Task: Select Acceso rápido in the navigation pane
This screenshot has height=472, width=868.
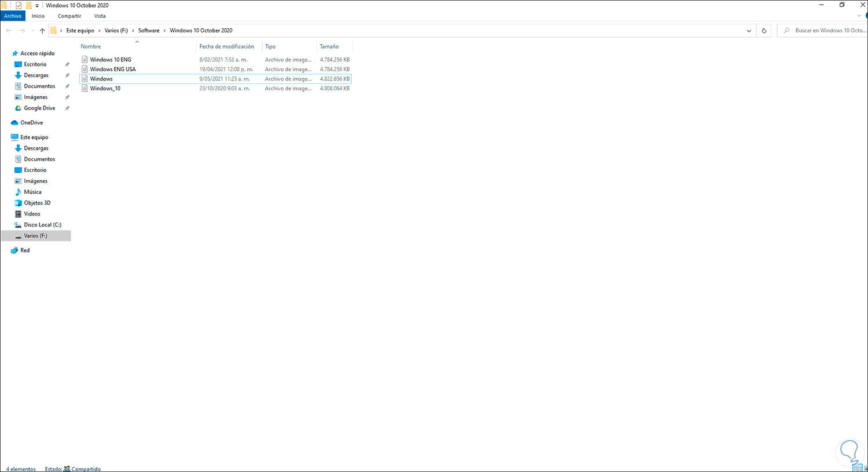Action: tap(37, 53)
